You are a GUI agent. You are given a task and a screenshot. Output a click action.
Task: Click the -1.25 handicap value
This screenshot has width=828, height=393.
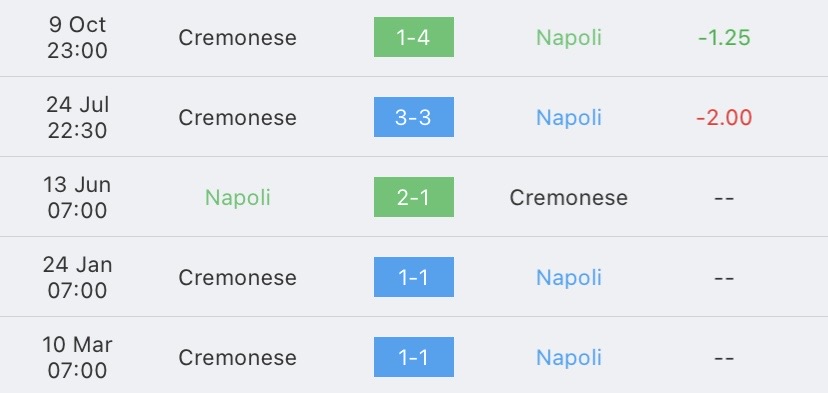pos(724,38)
